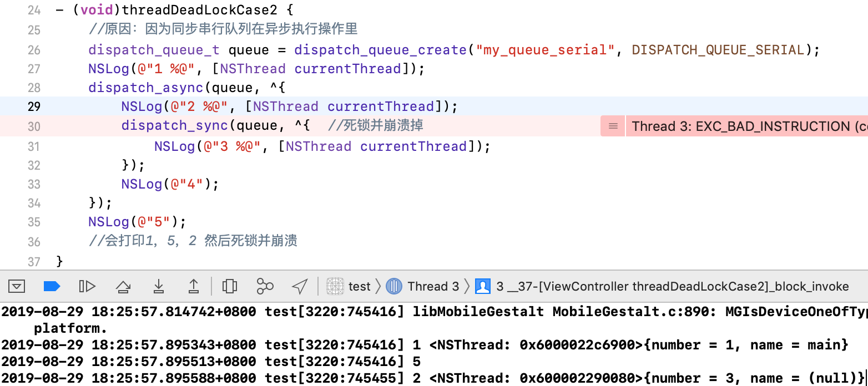Click the dispatch_queue_create call on line 26
The height and width of the screenshot is (386, 868).
pos(381,50)
